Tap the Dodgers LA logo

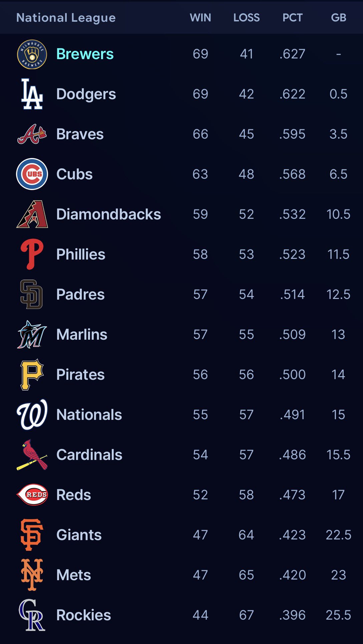(32, 94)
